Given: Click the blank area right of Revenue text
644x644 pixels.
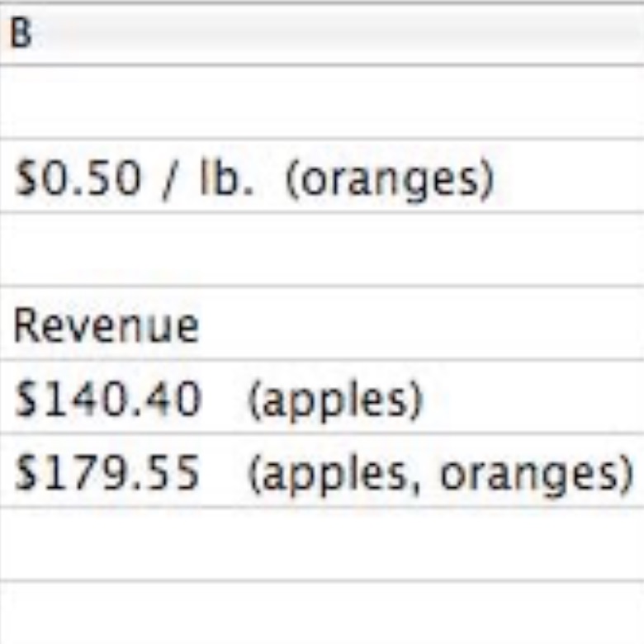Looking at the screenshot, I should [421, 323].
